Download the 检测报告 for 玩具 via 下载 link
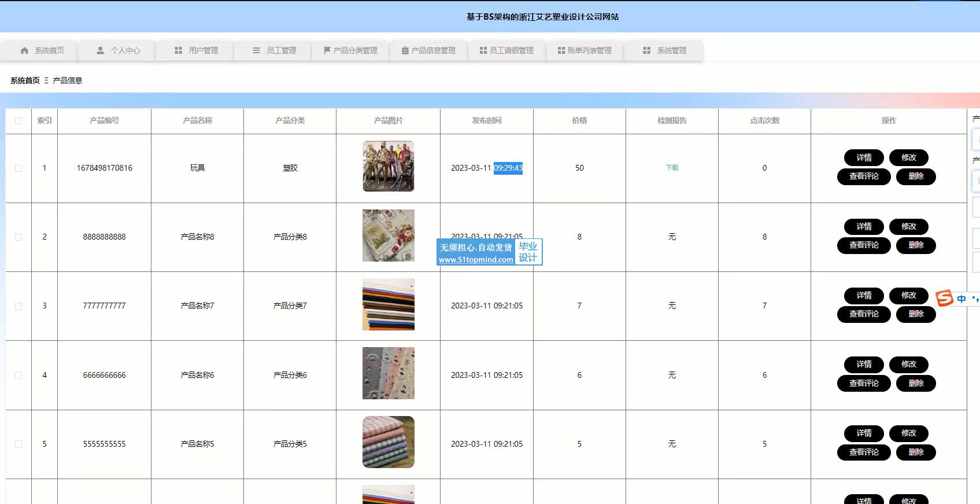This screenshot has width=980, height=504. click(672, 168)
